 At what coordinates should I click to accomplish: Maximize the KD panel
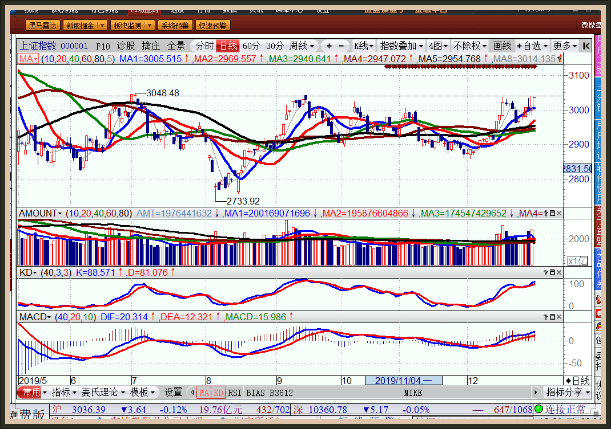(552, 273)
